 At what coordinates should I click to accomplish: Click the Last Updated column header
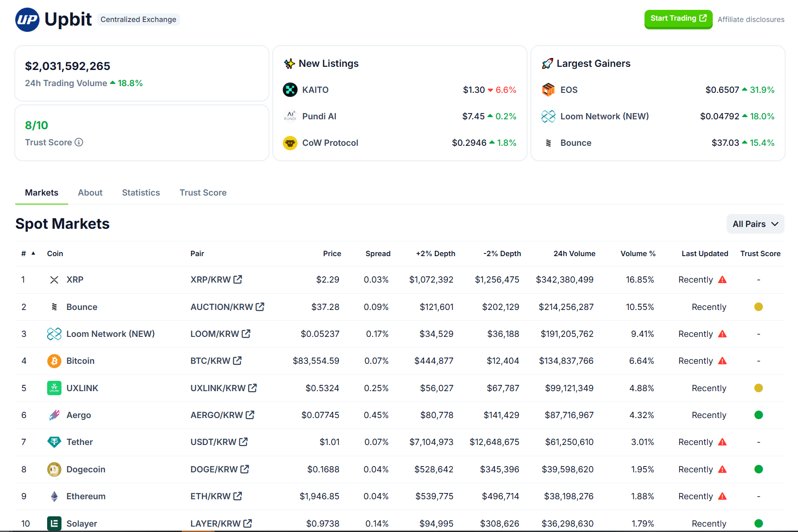[x=705, y=253]
